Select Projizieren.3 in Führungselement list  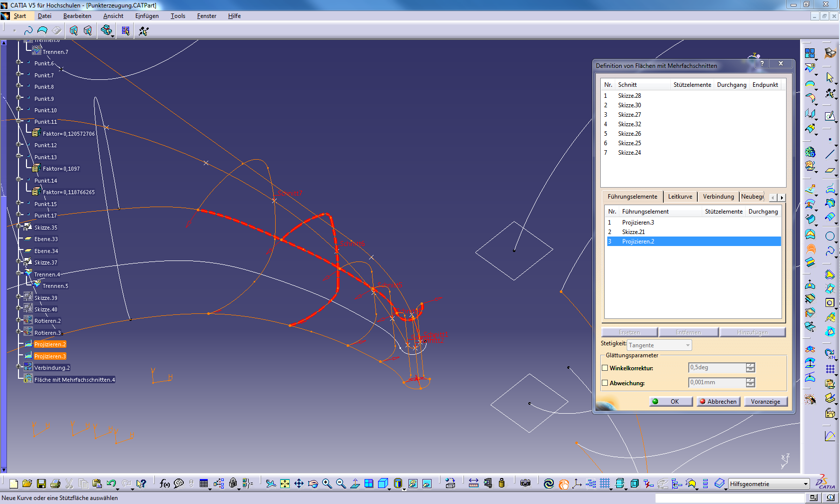click(693, 223)
